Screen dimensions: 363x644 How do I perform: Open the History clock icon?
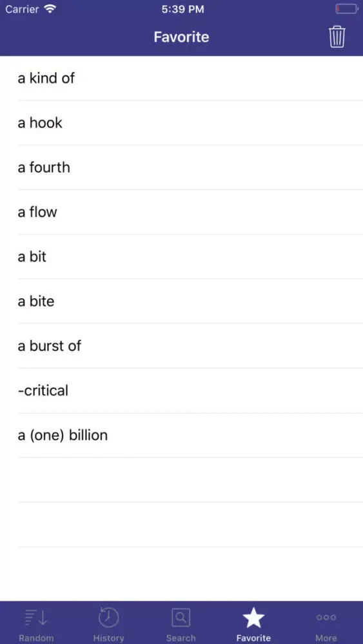tap(108, 618)
